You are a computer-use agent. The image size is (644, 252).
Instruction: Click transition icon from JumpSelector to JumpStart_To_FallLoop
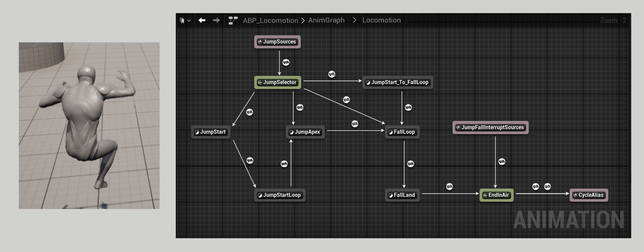[332, 74]
